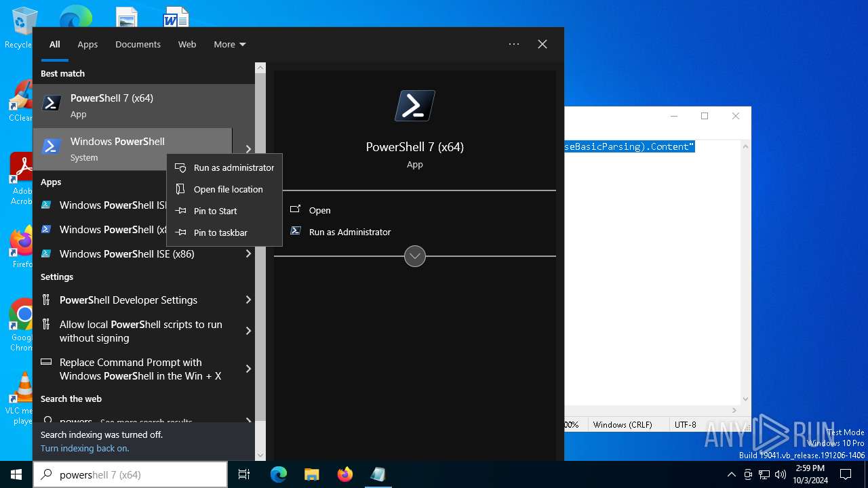868x488 pixels.
Task: Open network icon in system tray
Action: click(x=764, y=474)
